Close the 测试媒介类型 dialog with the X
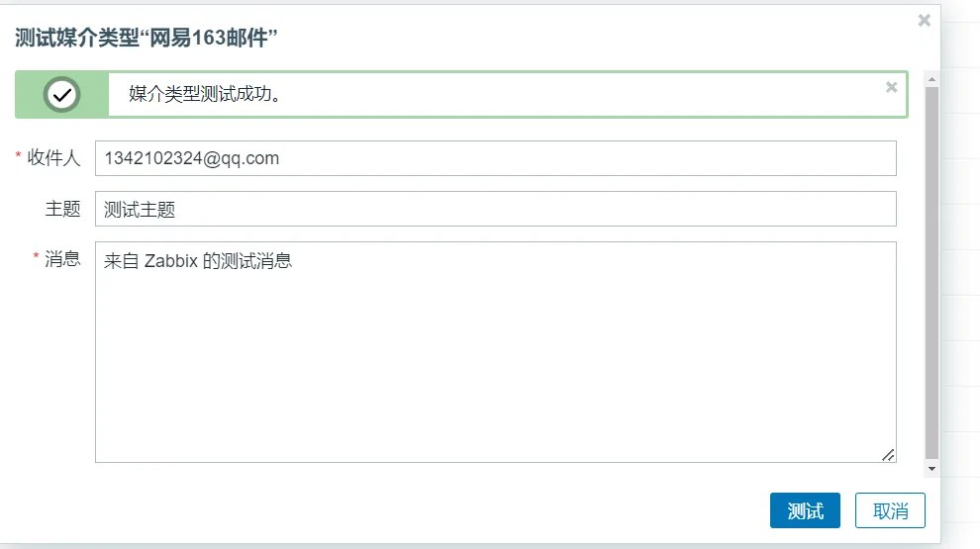The image size is (980, 549). tap(924, 20)
